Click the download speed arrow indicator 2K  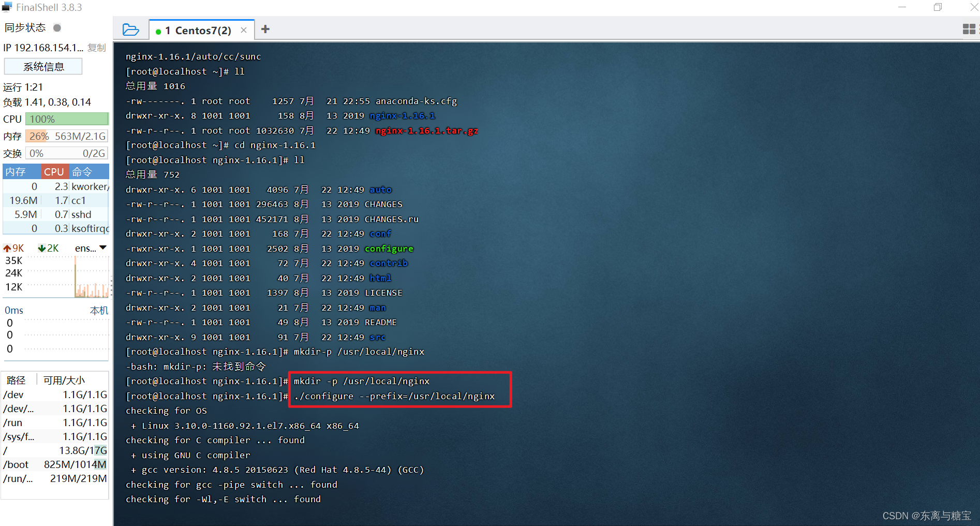point(48,249)
